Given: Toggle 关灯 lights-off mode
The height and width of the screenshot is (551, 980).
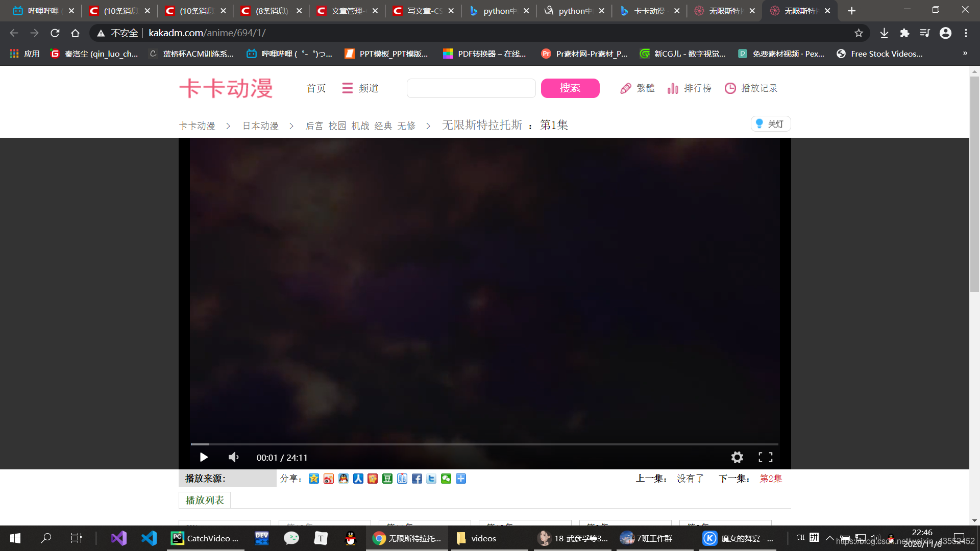Looking at the screenshot, I should click(770, 124).
